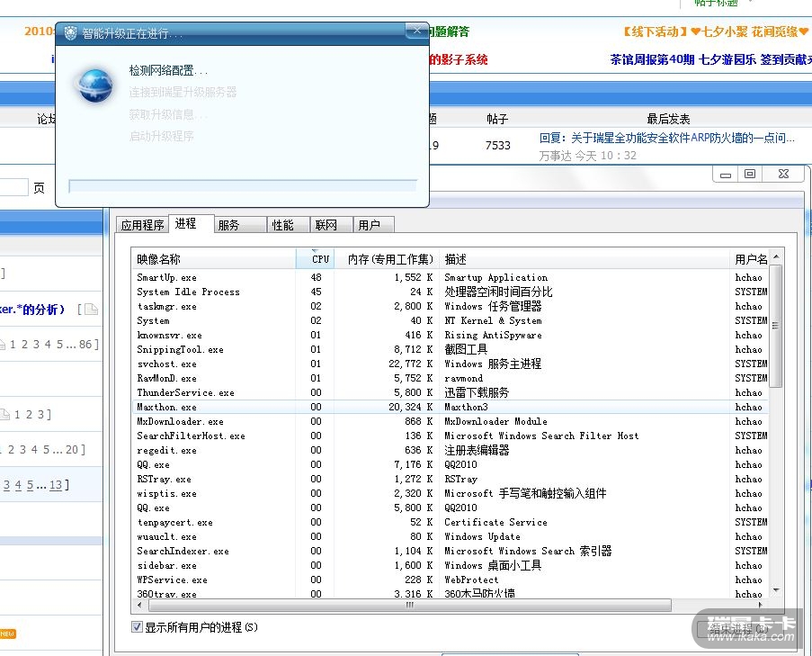Open 【线下活动】七夕小聚 link
Image resolution: width=812 pixels, height=656 pixels.
[x=715, y=31]
